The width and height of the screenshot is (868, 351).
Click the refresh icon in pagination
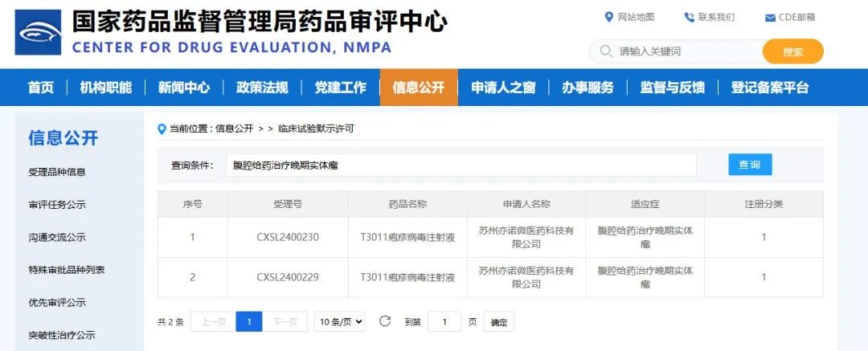(385, 321)
